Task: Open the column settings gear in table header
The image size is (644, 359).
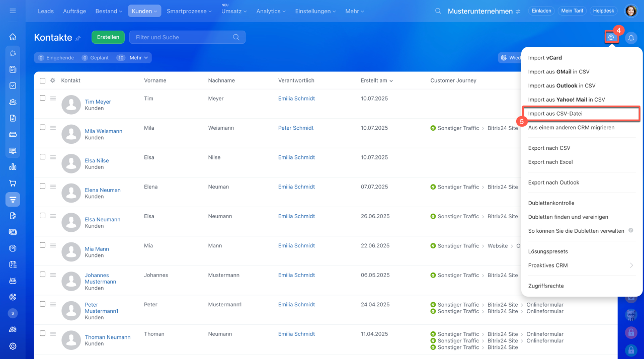Action: [52, 80]
